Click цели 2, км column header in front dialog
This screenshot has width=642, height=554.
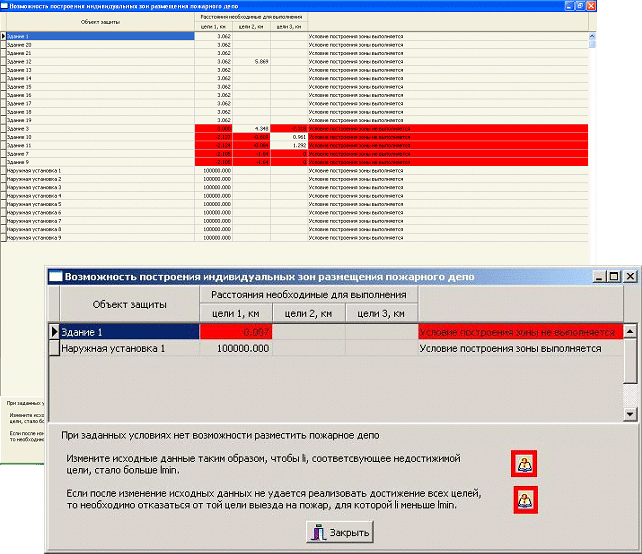(x=308, y=313)
